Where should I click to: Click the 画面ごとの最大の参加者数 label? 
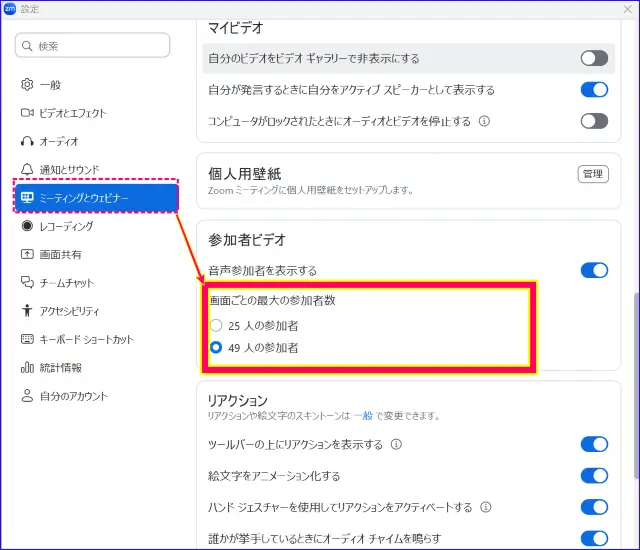point(273,300)
